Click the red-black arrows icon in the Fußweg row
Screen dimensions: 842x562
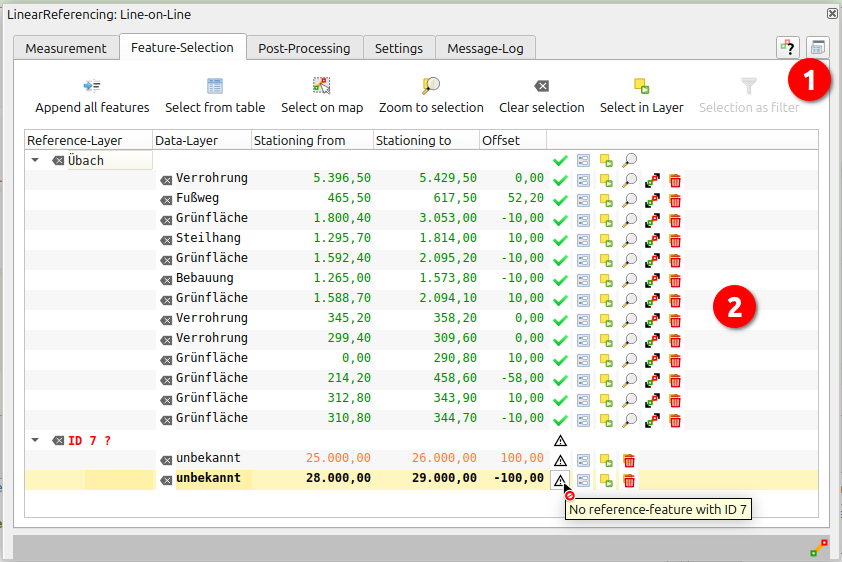coord(652,200)
